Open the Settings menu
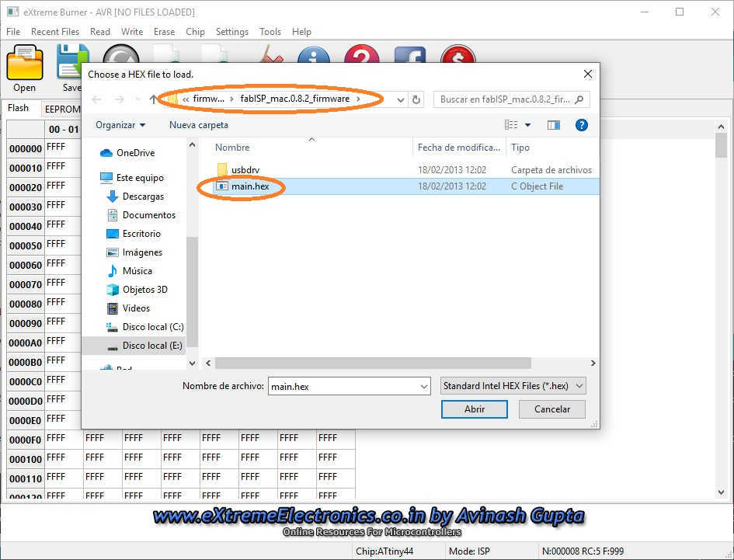This screenshot has height=560, width=734. pos(232,32)
